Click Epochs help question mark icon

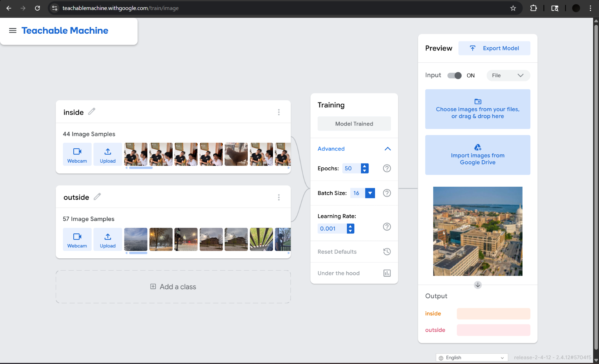(x=387, y=168)
